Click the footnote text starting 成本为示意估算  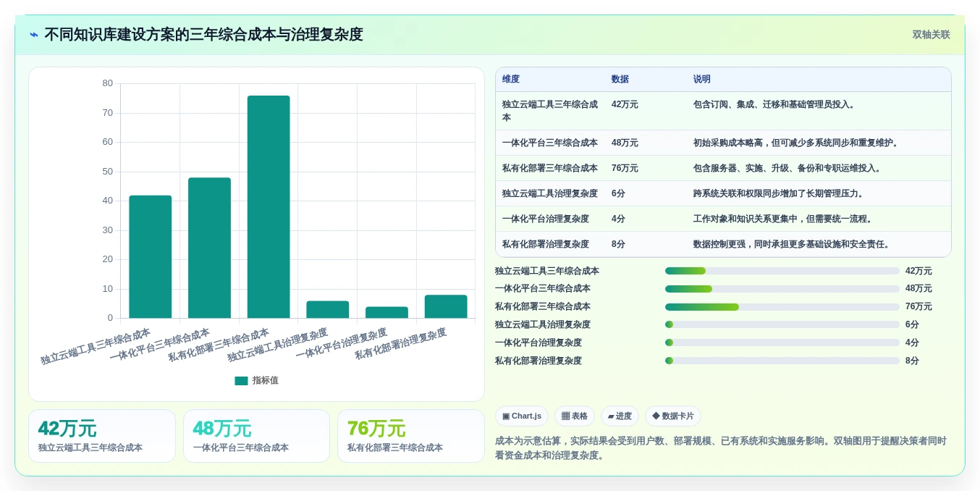[x=721, y=448]
